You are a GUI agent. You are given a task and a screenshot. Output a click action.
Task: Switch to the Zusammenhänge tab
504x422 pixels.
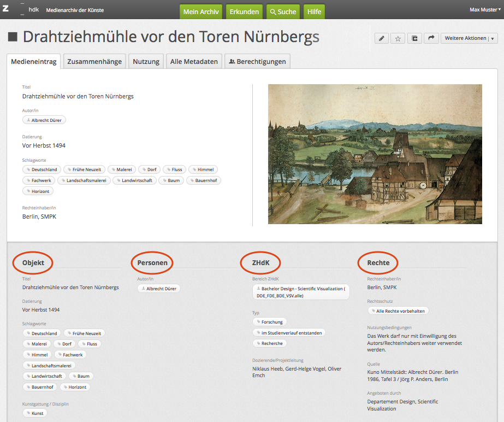pos(94,61)
